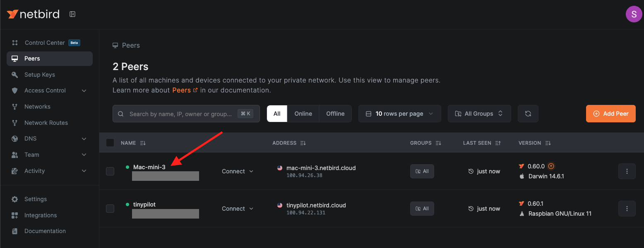The image size is (644, 248).
Task: Click the Add Peer button
Action: pos(610,113)
